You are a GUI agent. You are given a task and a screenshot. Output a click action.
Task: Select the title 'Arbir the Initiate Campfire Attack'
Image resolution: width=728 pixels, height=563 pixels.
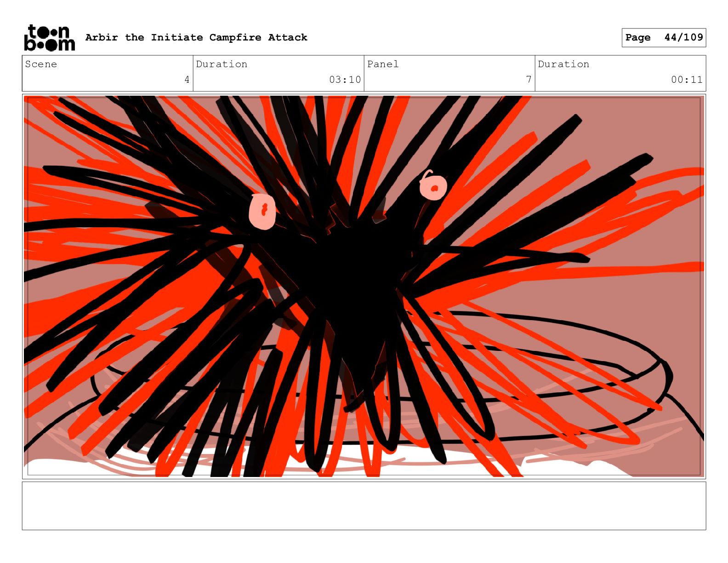point(196,37)
